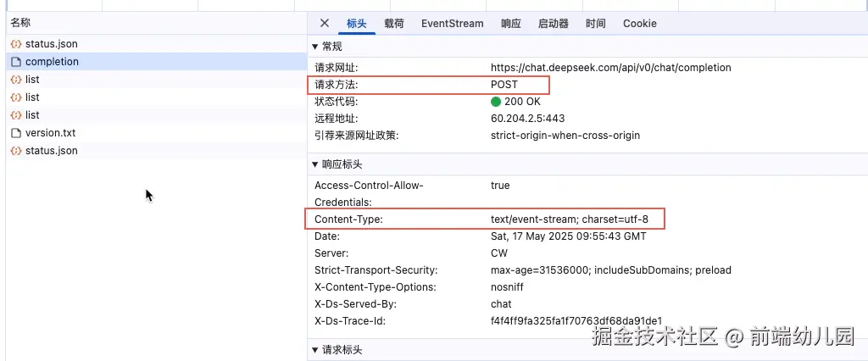Collapse the 响应标头 section
Image resolution: width=868 pixels, height=361 pixels.
click(x=315, y=164)
